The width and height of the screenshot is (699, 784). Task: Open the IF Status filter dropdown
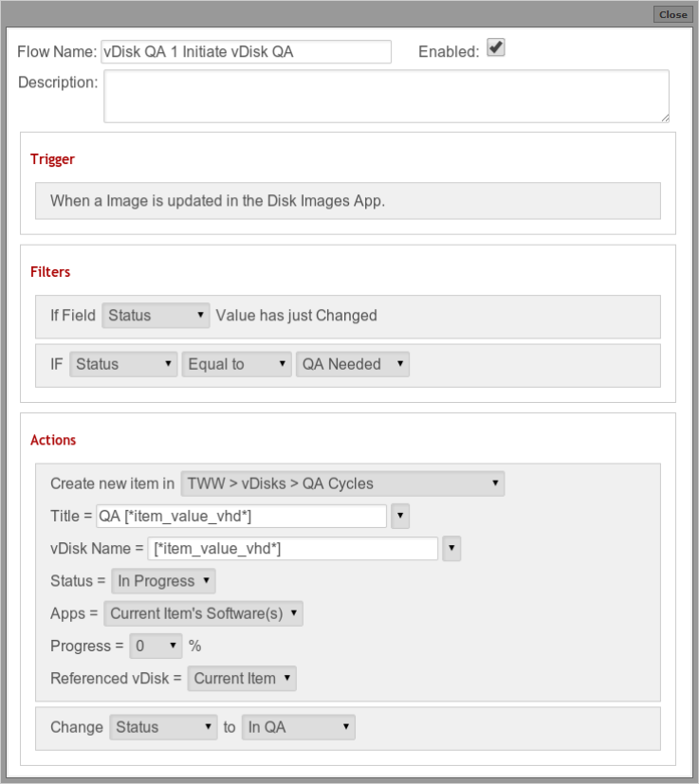(x=123, y=364)
